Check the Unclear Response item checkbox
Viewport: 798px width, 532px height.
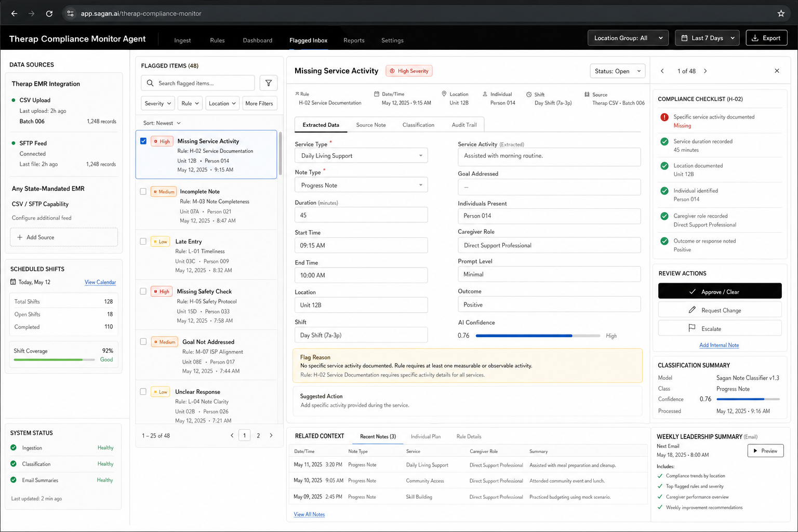coord(143,391)
